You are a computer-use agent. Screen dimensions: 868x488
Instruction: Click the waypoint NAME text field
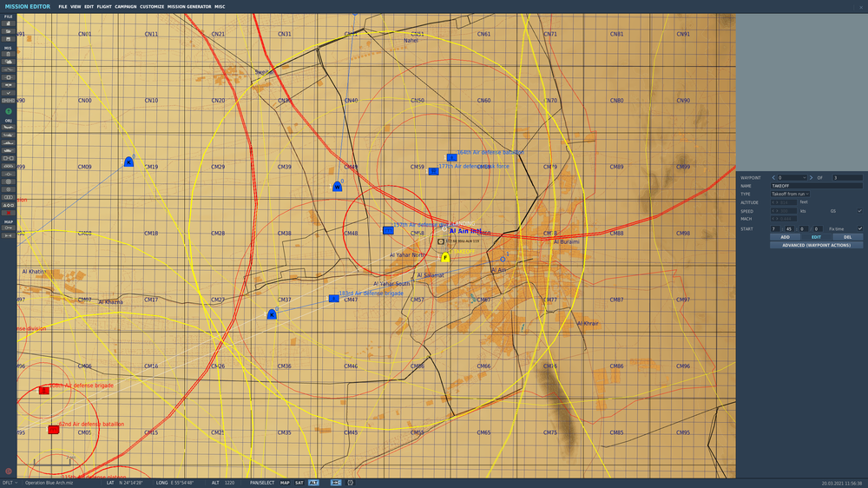click(x=816, y=186)
